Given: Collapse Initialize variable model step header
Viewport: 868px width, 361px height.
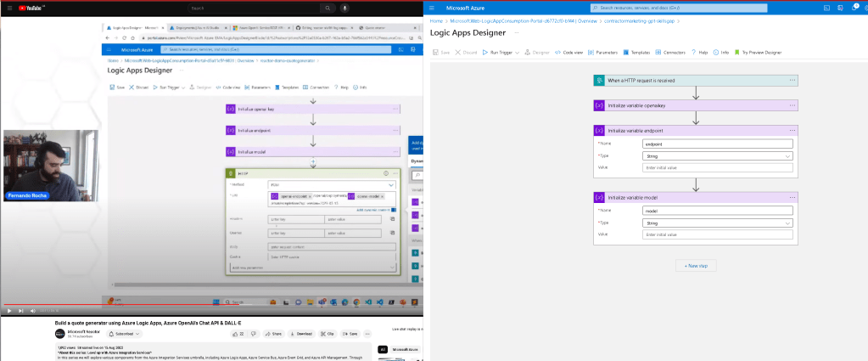Looking at the screenshot, I should tap(695, 197).
